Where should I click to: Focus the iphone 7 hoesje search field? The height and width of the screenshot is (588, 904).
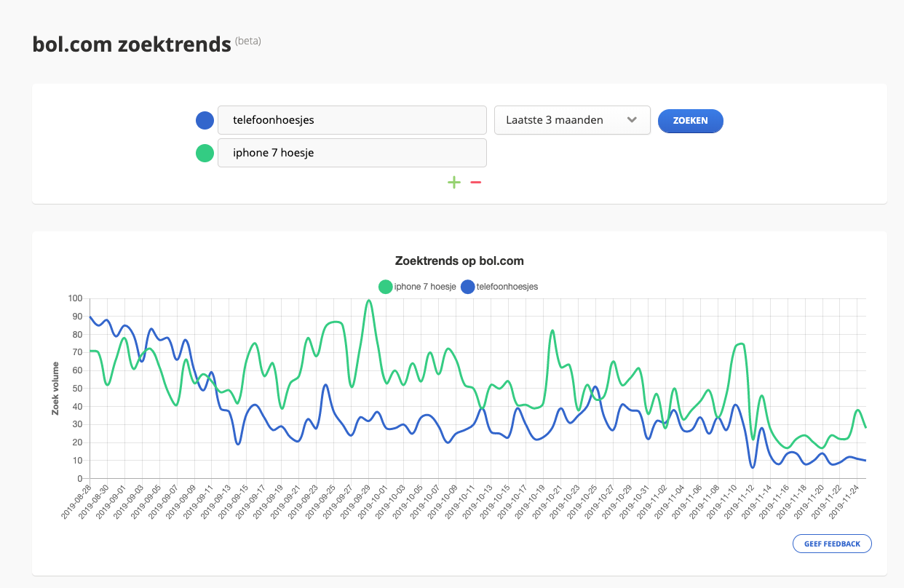[x=352, y=153]
